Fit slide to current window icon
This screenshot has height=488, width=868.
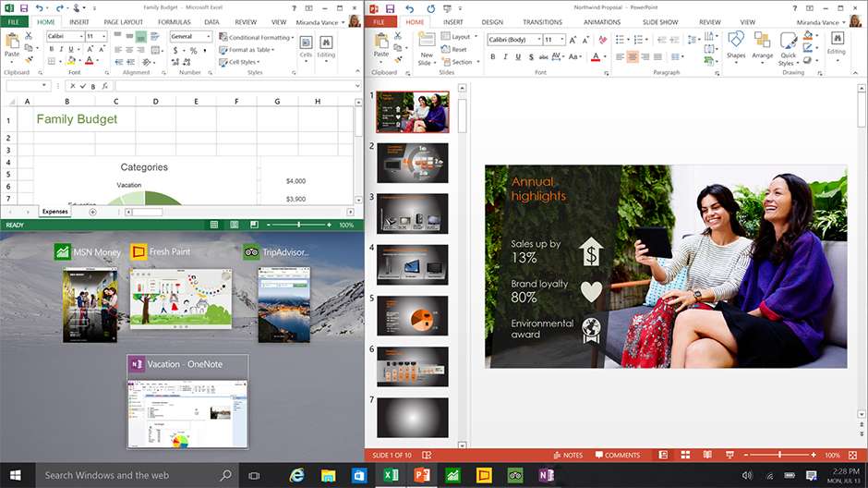tap(852, 455)
